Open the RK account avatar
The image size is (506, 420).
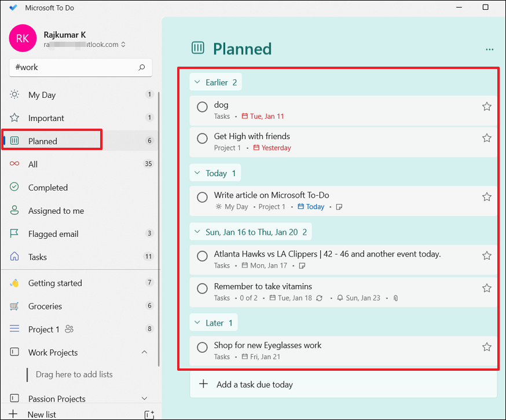23,38
